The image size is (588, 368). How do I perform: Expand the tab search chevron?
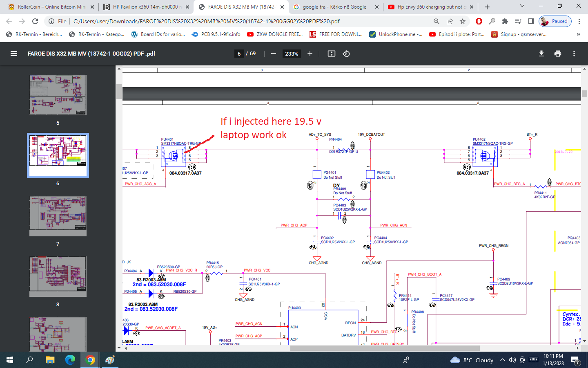(x=522, y=6)
